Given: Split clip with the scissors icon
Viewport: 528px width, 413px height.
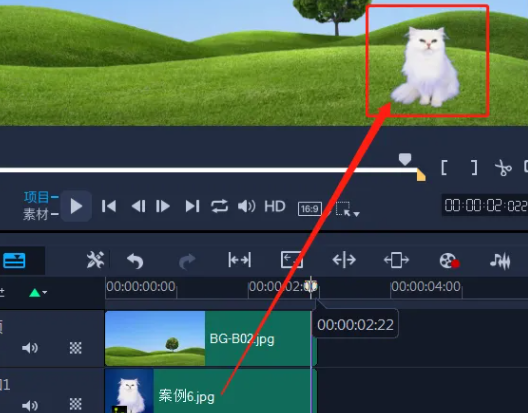Looking at the screenshot, I should pyautogui.click(x=503, y=168).
